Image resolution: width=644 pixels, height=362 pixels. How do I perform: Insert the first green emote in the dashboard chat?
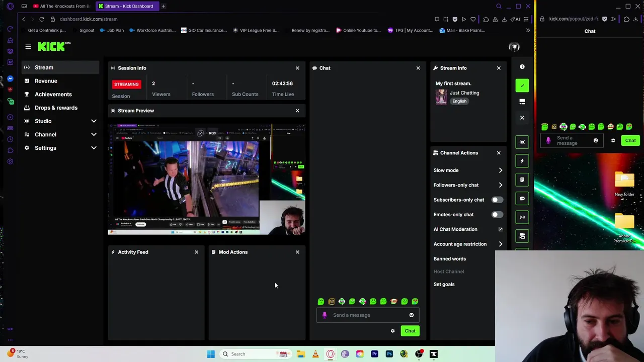coord(321,302)
